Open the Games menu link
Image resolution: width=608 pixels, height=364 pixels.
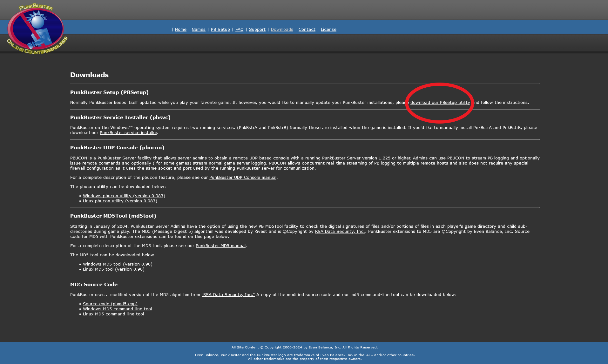[x=199, y=30]
